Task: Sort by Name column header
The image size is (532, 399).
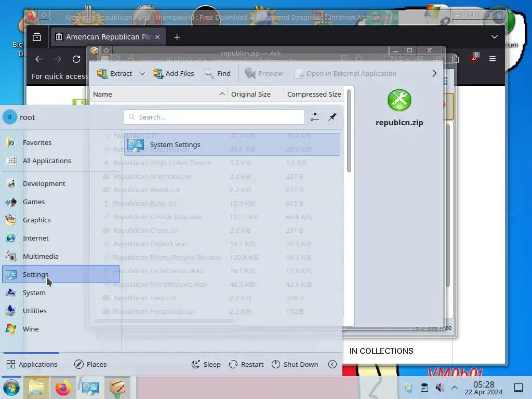Action: (159, 95)
